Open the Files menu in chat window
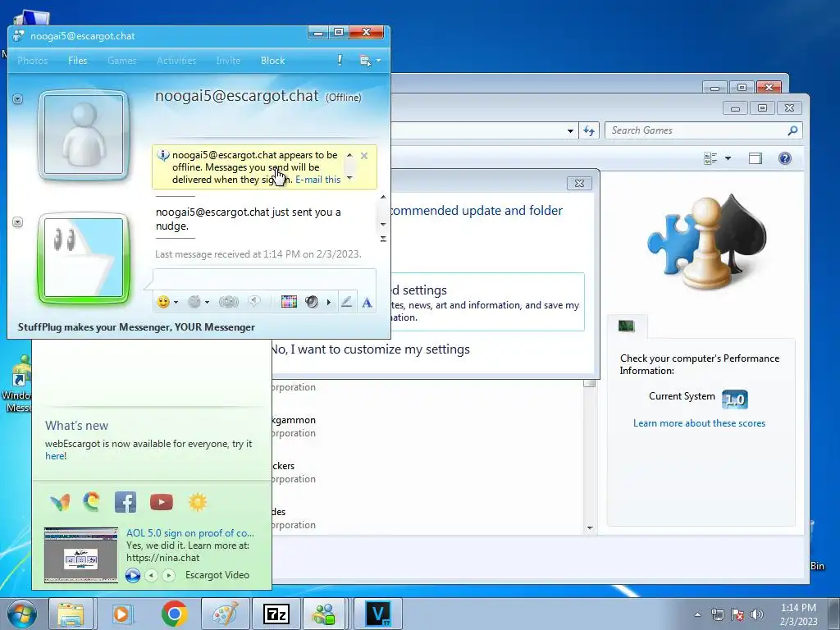 (x=78, y=61)
